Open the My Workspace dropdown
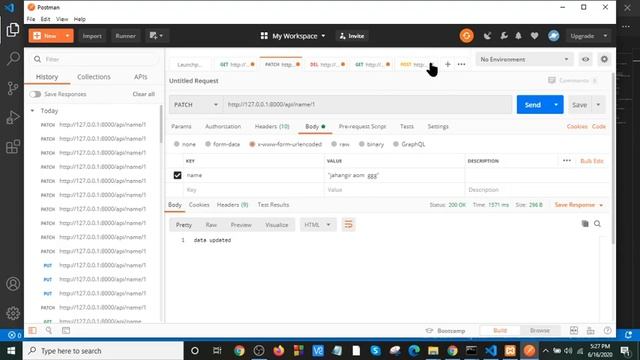 [293, 36]
